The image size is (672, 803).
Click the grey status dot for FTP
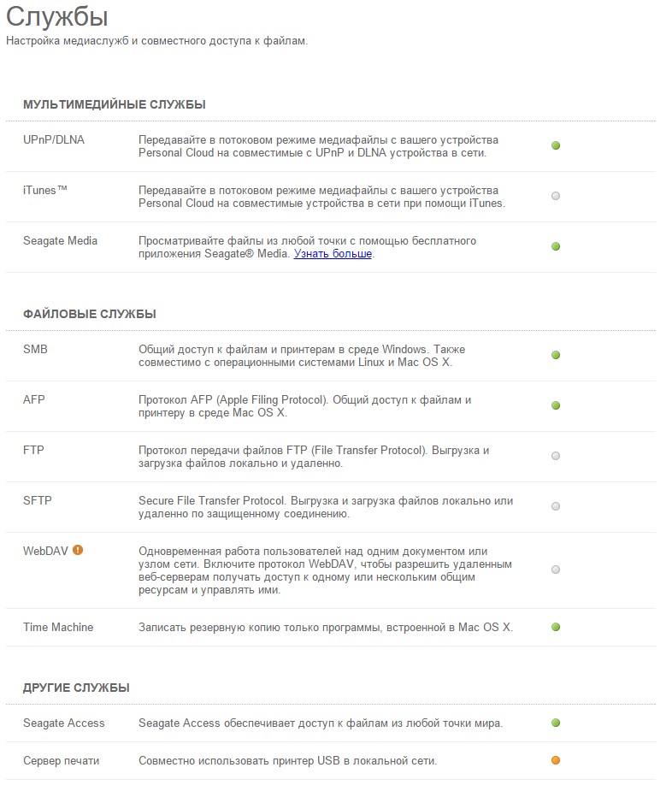(x=556, y=457)
